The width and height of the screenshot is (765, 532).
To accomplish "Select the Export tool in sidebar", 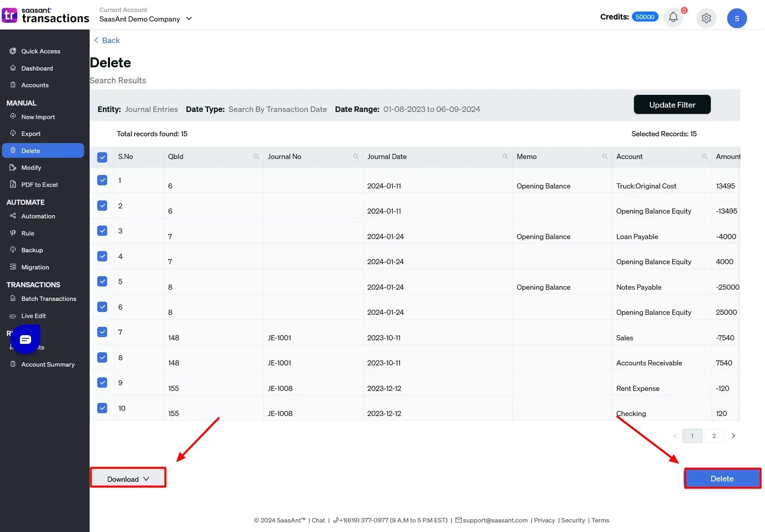I will tap(31, 133).
